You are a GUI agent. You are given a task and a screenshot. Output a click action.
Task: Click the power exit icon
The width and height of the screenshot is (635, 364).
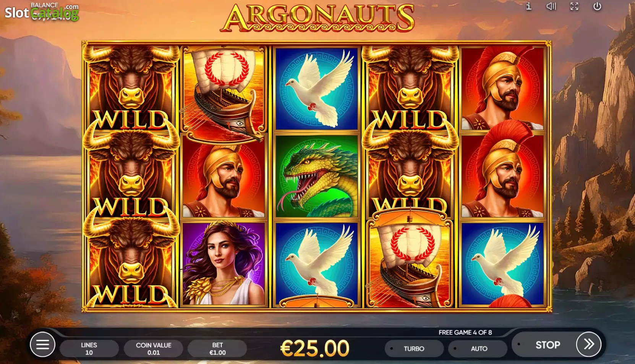[x=597, y=6]
